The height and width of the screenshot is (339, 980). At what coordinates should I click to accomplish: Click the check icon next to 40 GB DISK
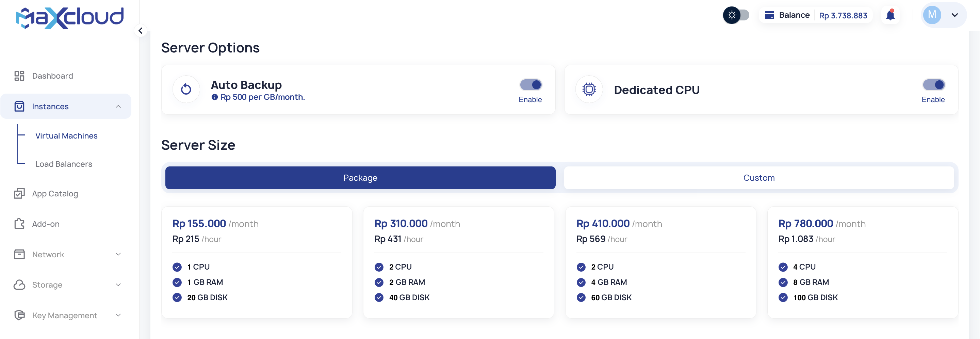pos(379,297)
